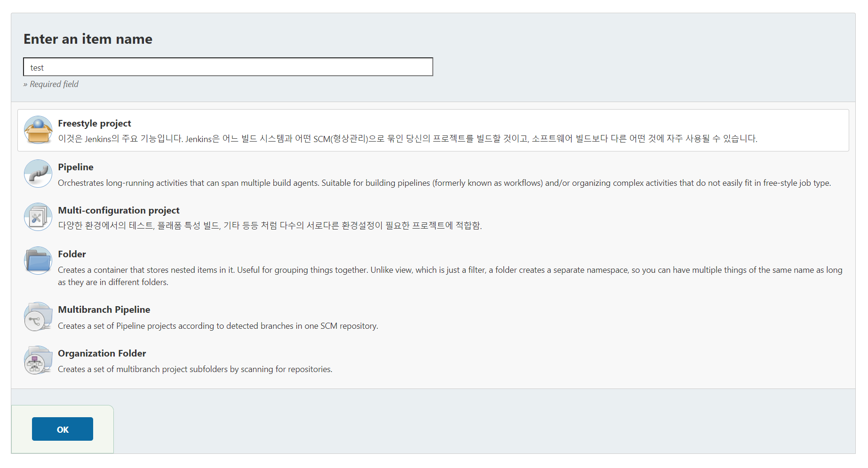Click the Pipeline description starting with Orchestrates
Image resolution: width=868 pixels, height=468 pixels.
pos(445,183)
